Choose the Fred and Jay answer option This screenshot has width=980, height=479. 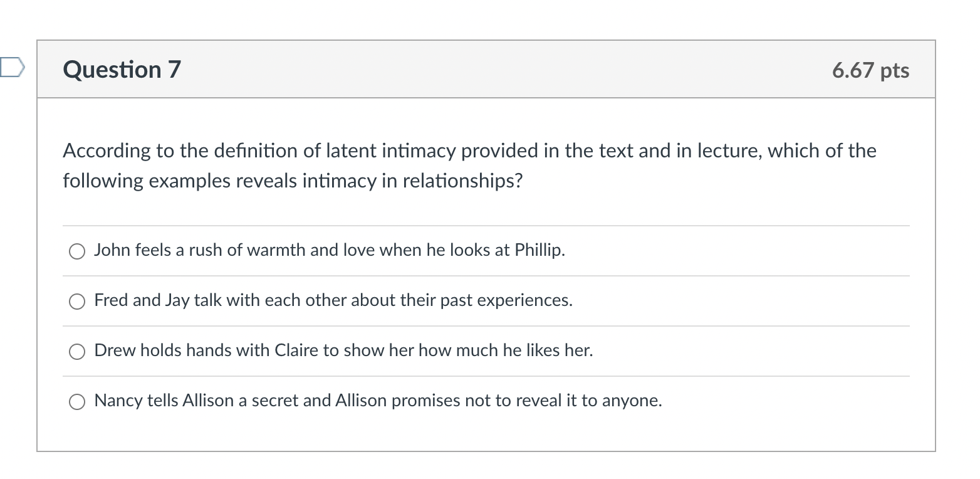[x=76, y=301]
